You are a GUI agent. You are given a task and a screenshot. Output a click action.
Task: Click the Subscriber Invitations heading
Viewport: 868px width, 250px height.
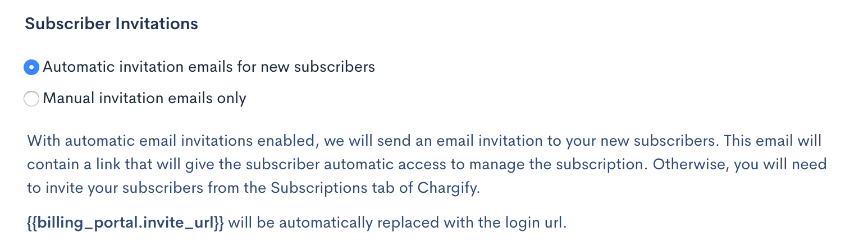coord(111,24)
